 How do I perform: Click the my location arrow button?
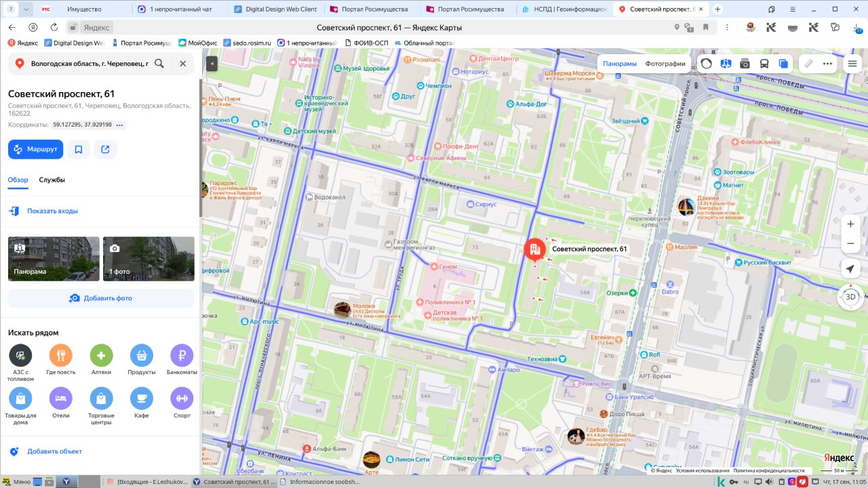(850, 268)
